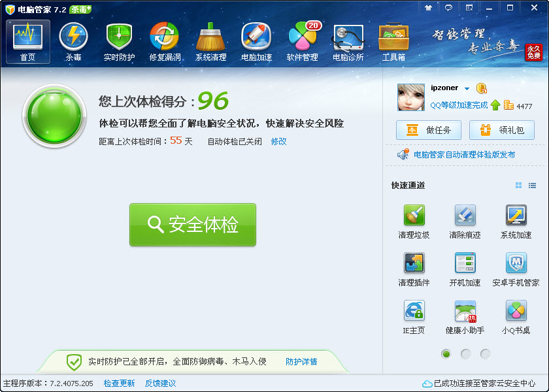
Task: Click the green 杀毒+ badge in title
Action: 80,9
